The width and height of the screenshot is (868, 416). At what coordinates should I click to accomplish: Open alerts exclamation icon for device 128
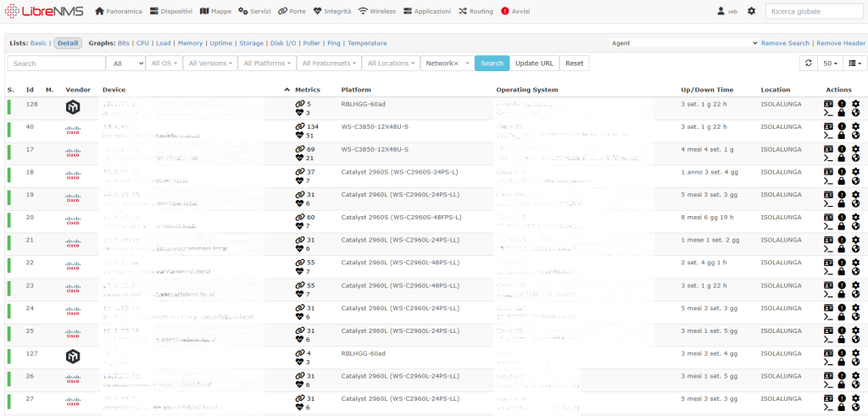pyautogui.click(x=841, y=104)
